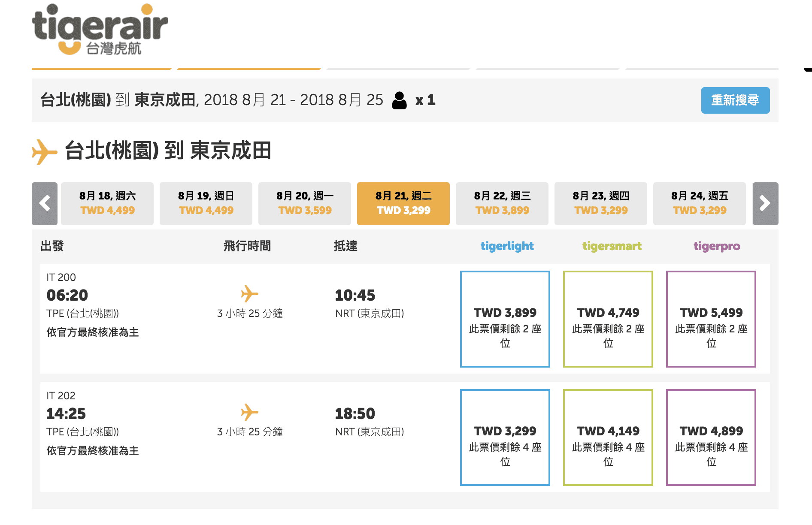Select the 8月 18 週六 date tab
This screenshot has height=525, width=812.
click(107, 203)
